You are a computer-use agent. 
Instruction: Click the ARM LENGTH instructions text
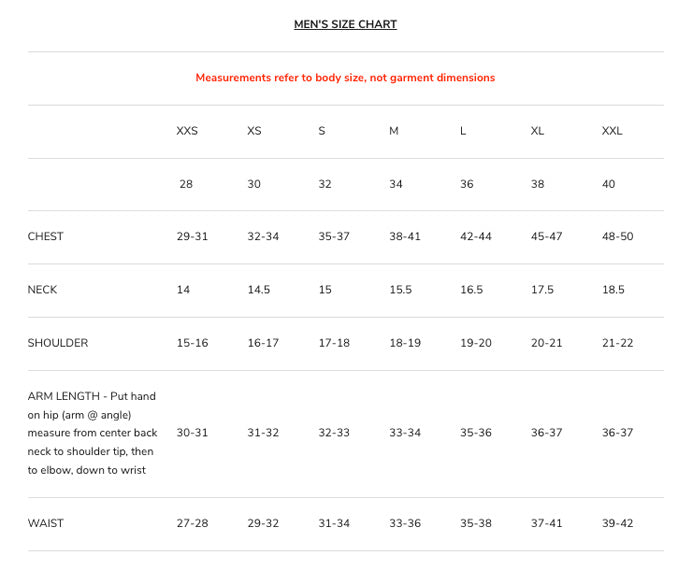point(92,433)
